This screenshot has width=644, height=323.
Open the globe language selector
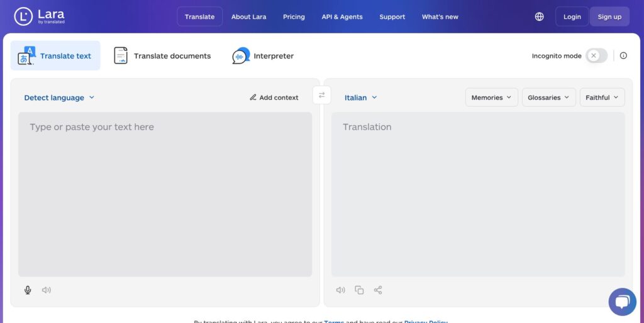point(539,17)
